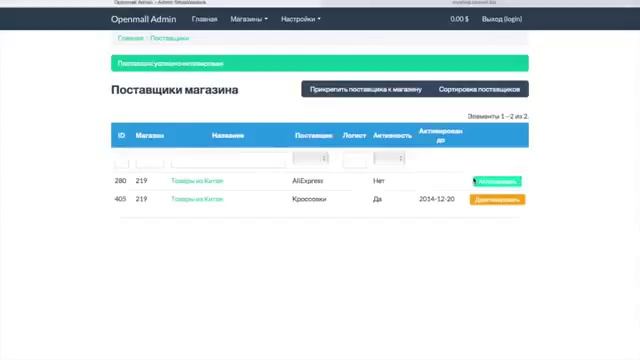The image size is (640, 360).
Task: Click the green success alert banner
Action: point(320,63)
